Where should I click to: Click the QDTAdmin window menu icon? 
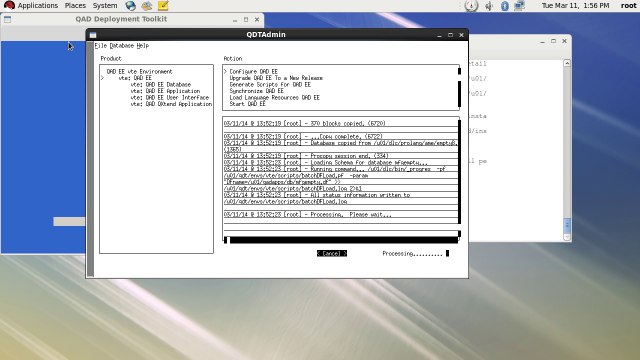click(x=93, y=35)
